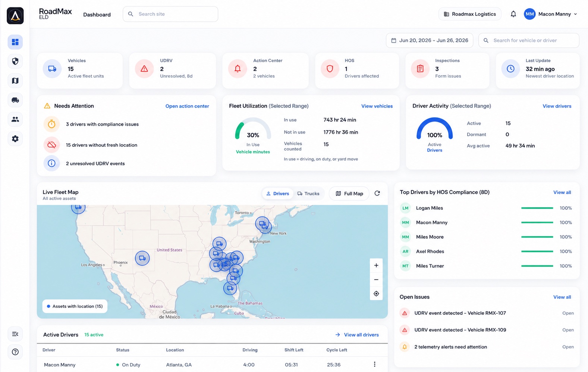This screenshot has height=372, width=588.
Task: Click the unresolved UDRV info icon
Action: [52, 163]
